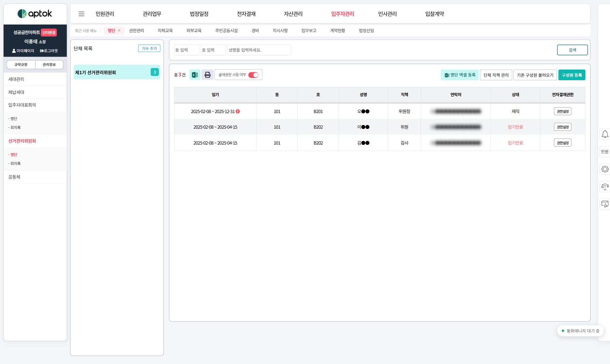Select the 법정선임 shortcut tab
610x364 pixels.
(366, 31)
